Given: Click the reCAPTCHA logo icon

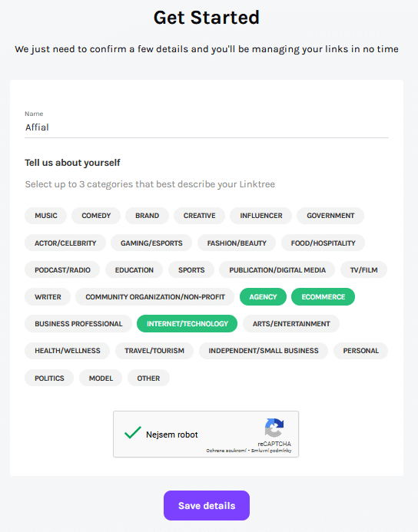Looking at the screenshot, I should (274, 428).
